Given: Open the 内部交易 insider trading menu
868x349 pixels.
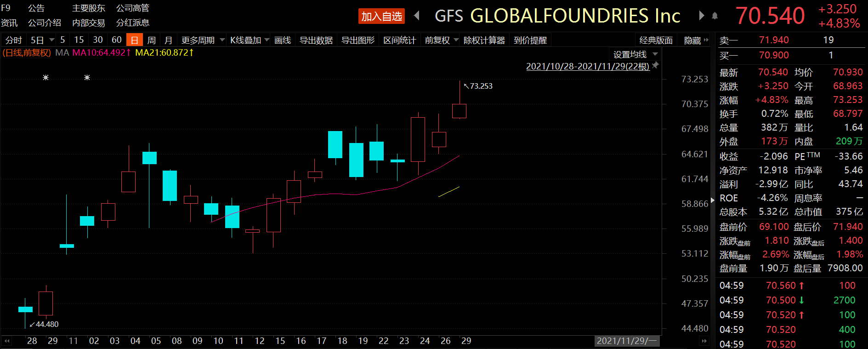Looking at the screenshot, I should point(89,23).
